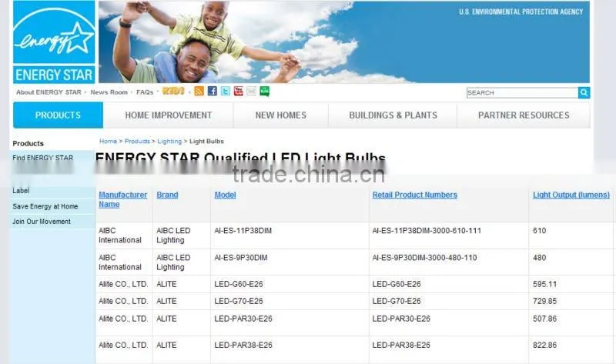The width and height of the screenshot is (616, 364).
Task: Open the Label sidebar item
Action: 21,190
